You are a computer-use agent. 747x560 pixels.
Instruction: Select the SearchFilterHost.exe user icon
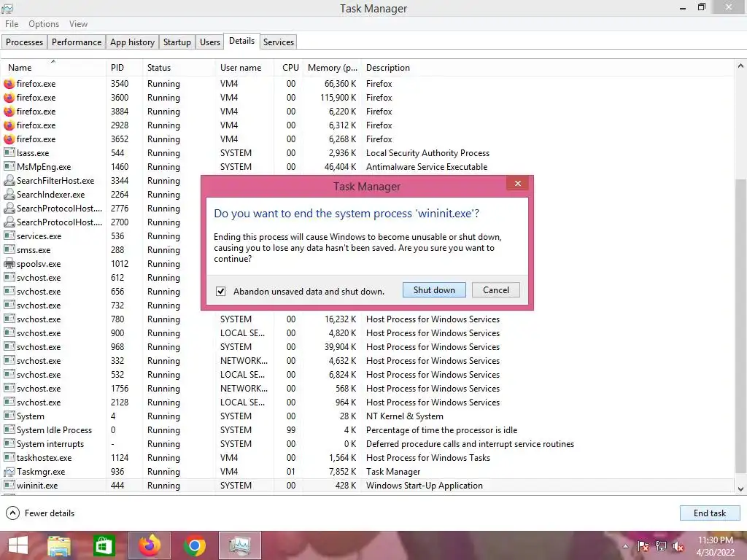click(x=9, y=181)
